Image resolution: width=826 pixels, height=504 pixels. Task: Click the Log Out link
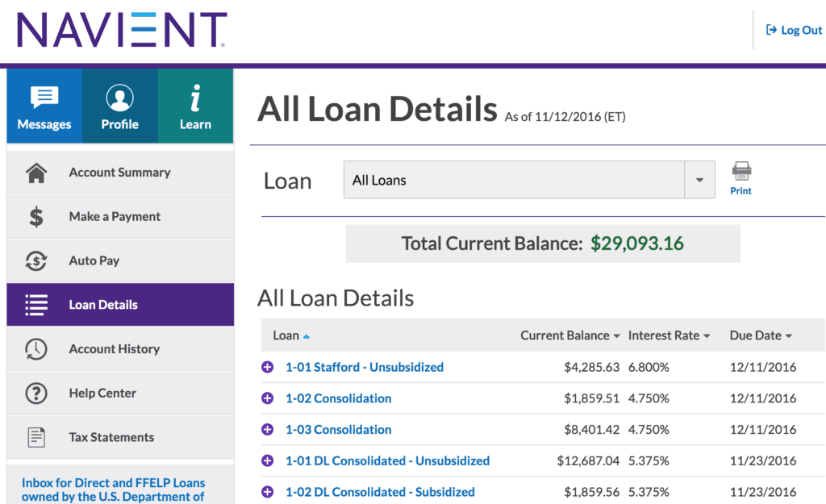(794, 30)
